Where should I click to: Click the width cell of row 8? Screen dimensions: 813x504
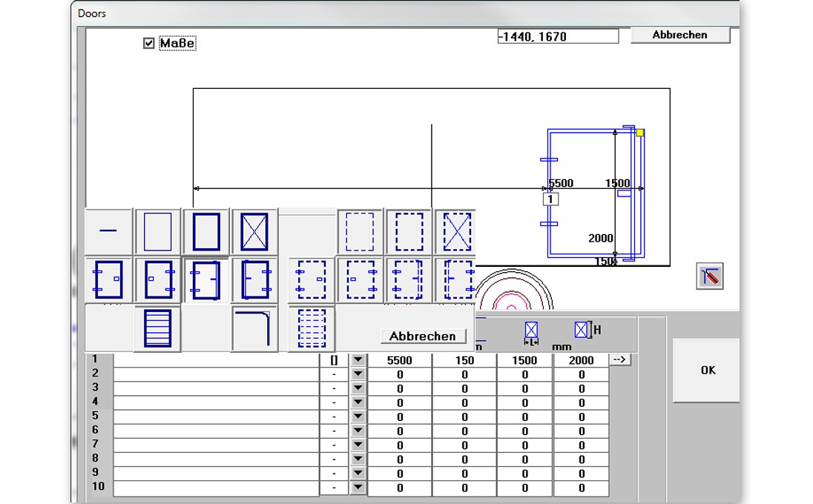(x=524, y=459)
